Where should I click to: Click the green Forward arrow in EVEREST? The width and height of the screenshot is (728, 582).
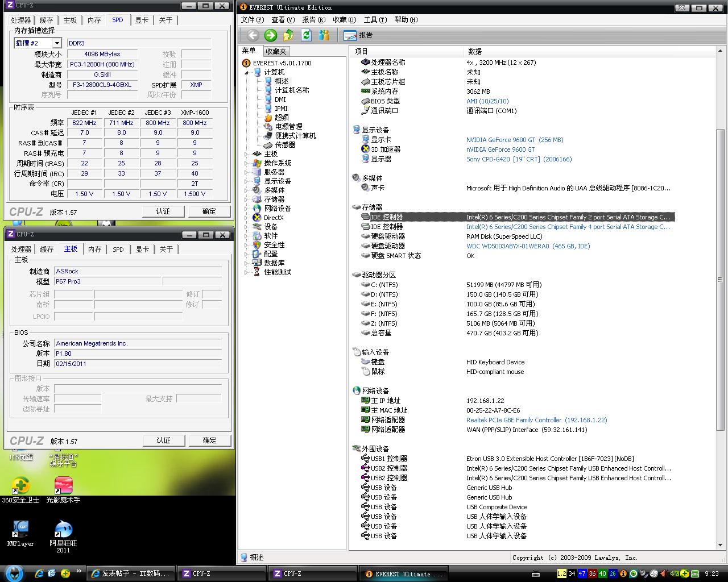click(x=271, y=35)
